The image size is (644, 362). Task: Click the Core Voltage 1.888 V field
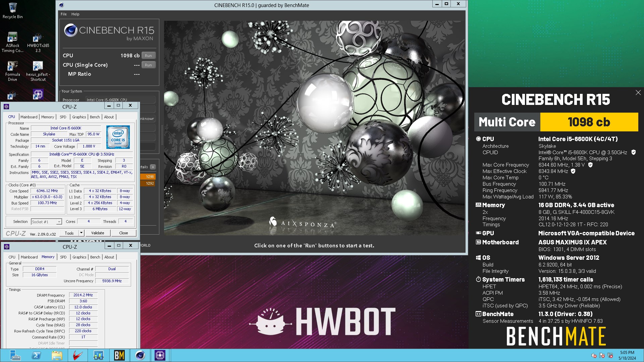pos(89,146)
